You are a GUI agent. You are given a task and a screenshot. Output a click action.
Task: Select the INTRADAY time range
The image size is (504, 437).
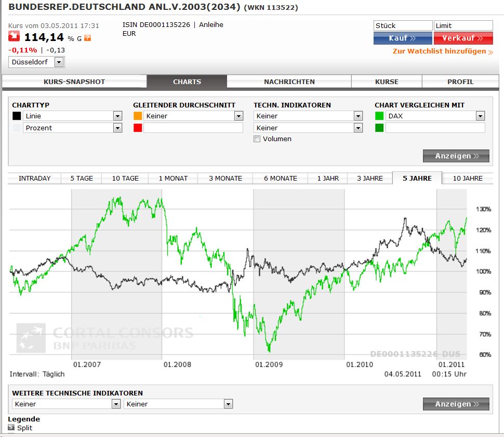34,178
